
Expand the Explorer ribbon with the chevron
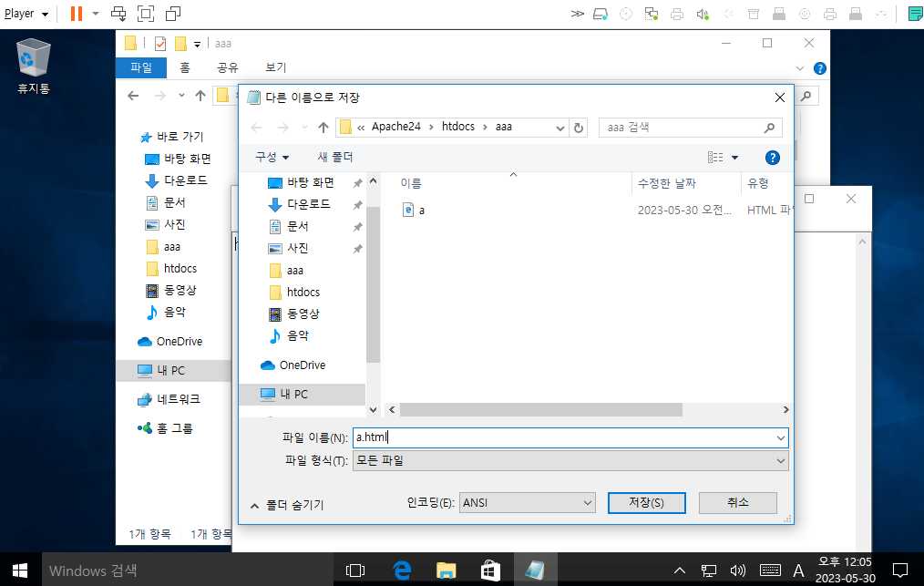[800, 68]
